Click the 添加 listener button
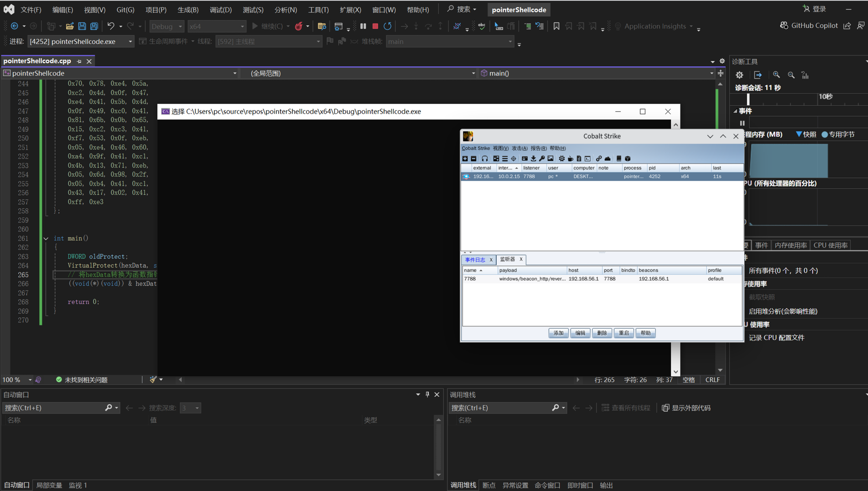This screenshot has width=868, height=491. 558,333
